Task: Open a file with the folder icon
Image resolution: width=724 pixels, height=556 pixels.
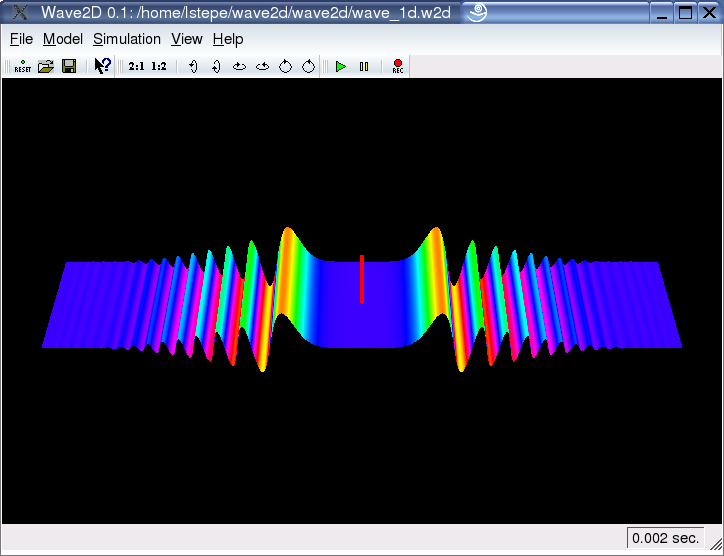Action: tap(45, 67)
